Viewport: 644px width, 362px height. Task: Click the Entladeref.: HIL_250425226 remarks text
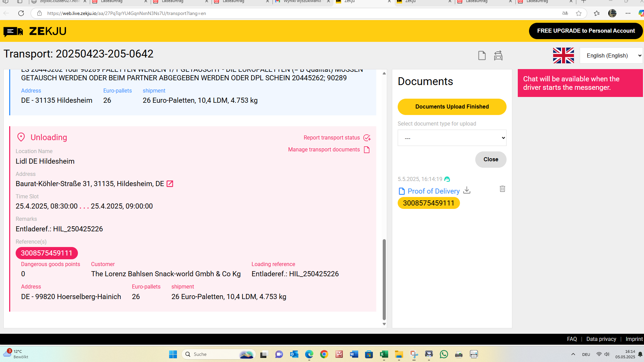pyautogui.click(x=59, y=229)
